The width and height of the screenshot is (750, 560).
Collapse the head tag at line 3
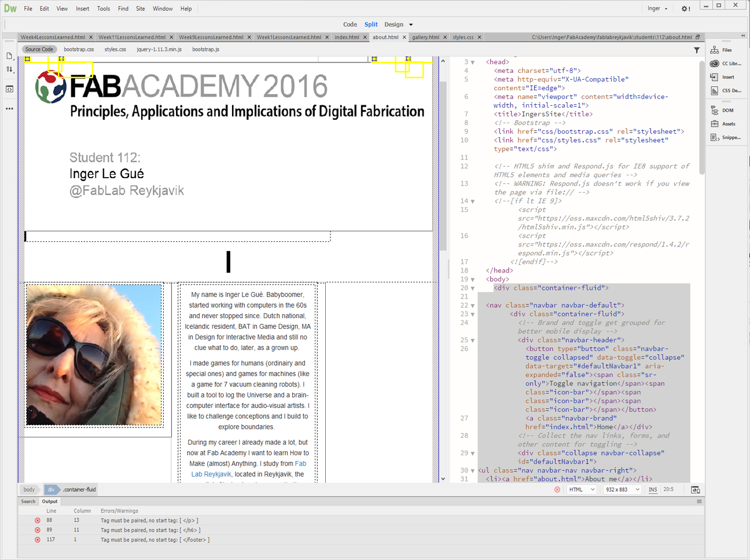pos(473,62)
